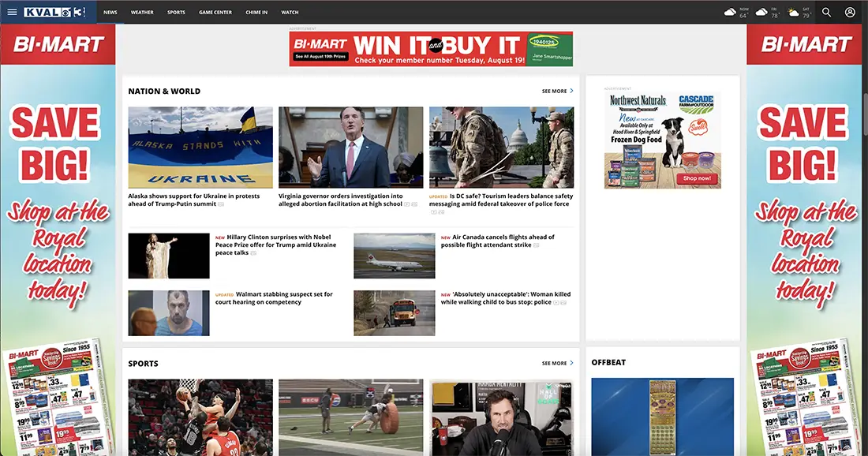Open the Nation & World section heading
This screenshot has width=868, height=456.
click(164, 92)
